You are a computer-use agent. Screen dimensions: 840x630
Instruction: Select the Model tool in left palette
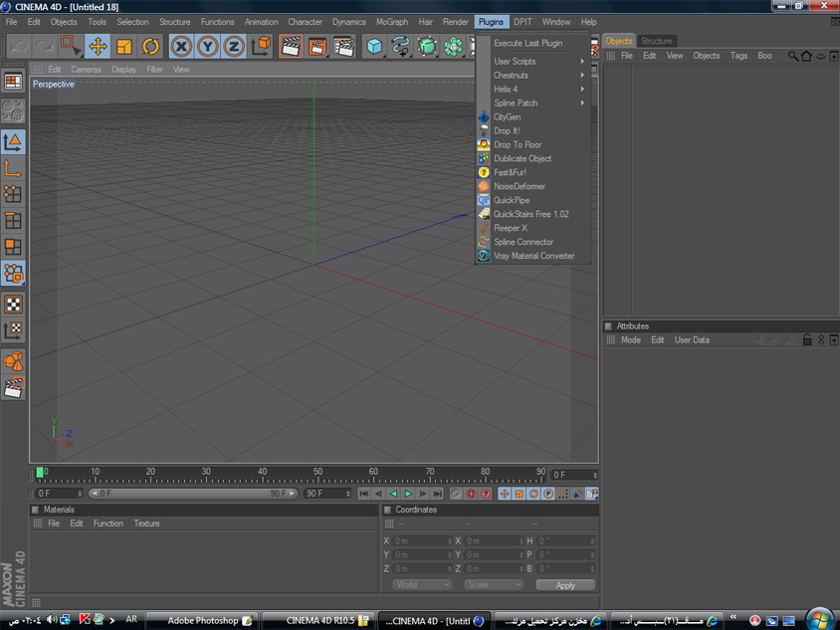point(13,142)
